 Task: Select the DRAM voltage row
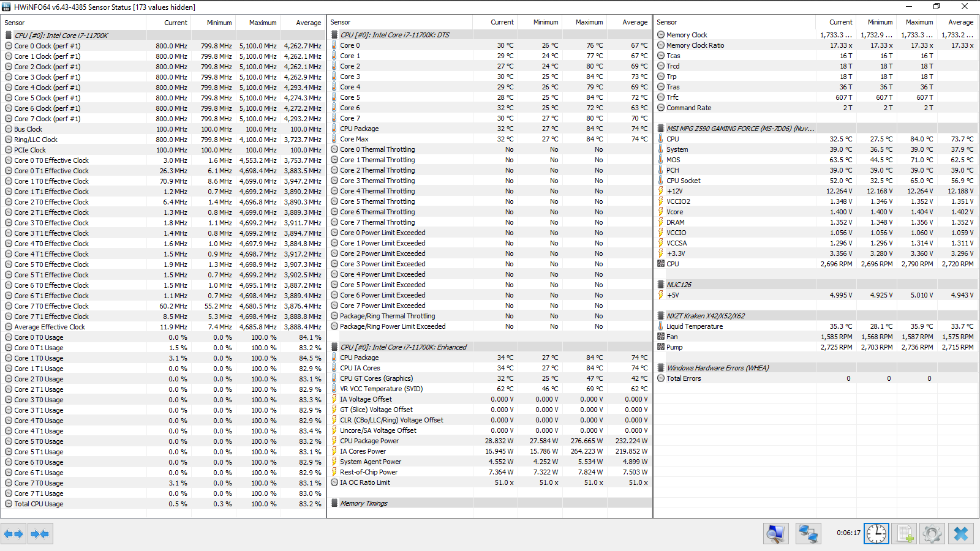[x=816, y=222]
